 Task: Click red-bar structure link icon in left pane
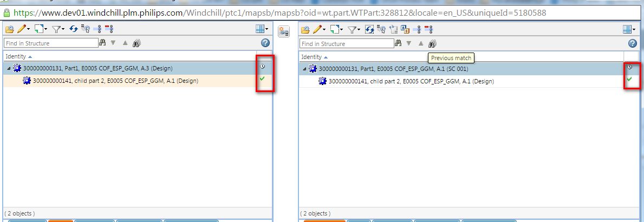coord(109,29)
